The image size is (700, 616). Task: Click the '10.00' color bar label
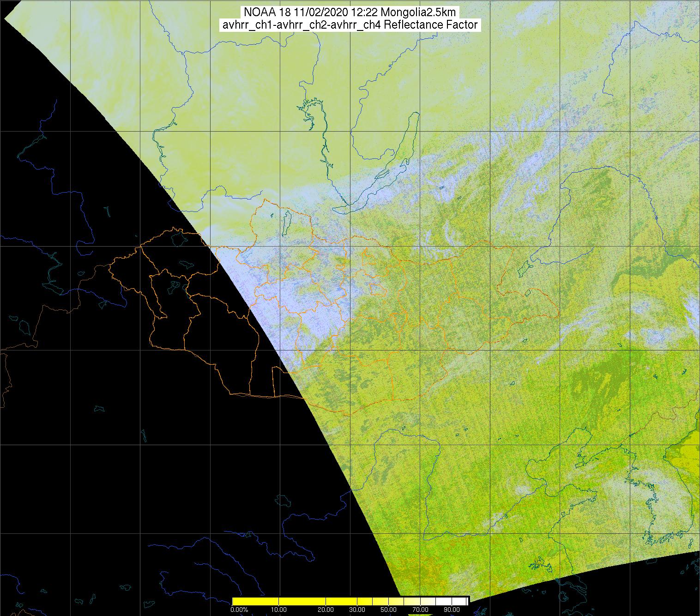tap(280, 610)
